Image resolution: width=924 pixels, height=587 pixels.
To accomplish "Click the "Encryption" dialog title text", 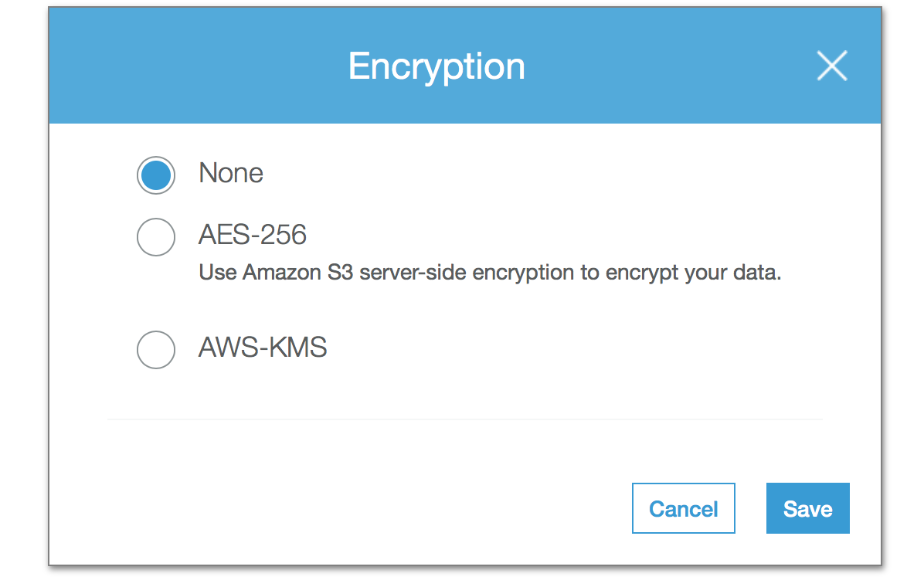I will (x=437, y=66).
